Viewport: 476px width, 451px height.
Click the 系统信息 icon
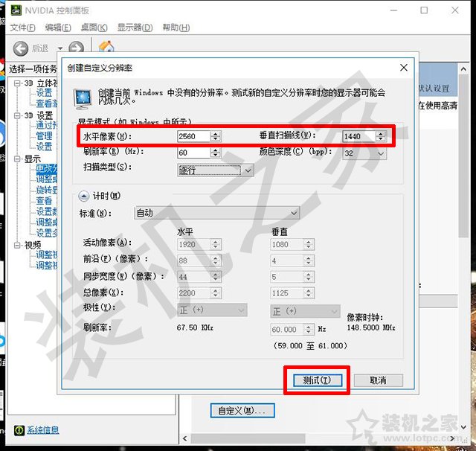coord(19,430)
